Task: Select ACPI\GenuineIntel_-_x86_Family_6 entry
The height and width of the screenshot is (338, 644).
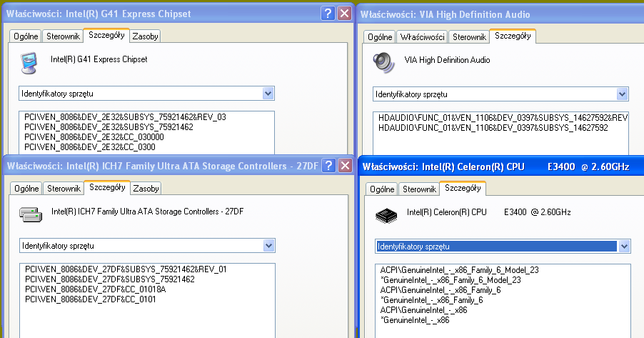Action: tap(441, 290)
